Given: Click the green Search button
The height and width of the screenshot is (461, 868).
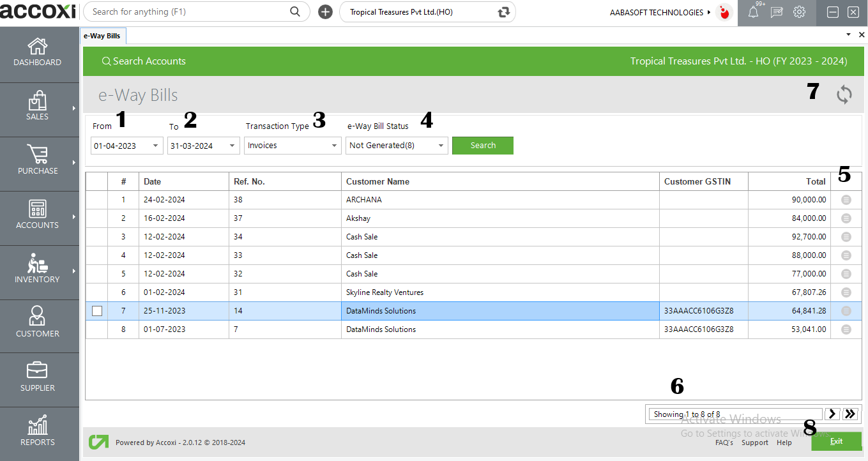Looking at the screenshot, I should pyautogui.click(x=482, y=146).
